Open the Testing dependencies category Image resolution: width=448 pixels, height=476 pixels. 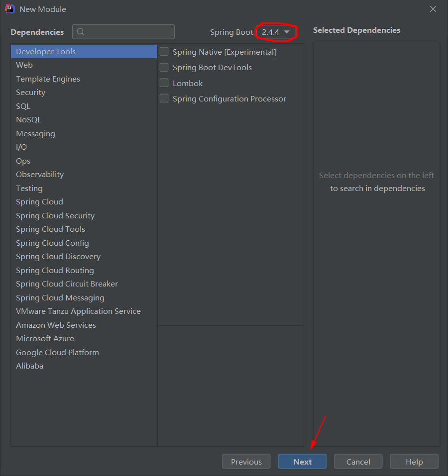[29, 188]
